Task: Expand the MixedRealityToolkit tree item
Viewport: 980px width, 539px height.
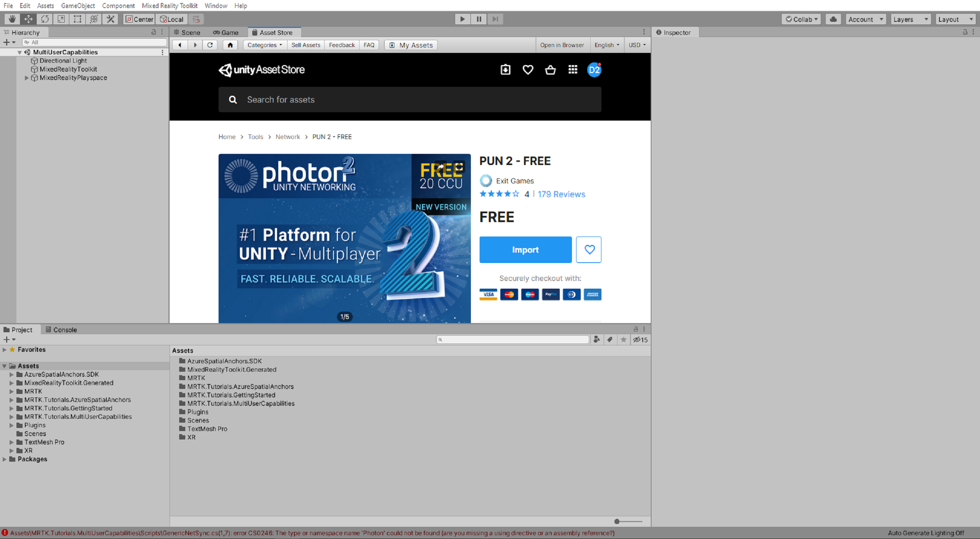Action: [24, 69]
